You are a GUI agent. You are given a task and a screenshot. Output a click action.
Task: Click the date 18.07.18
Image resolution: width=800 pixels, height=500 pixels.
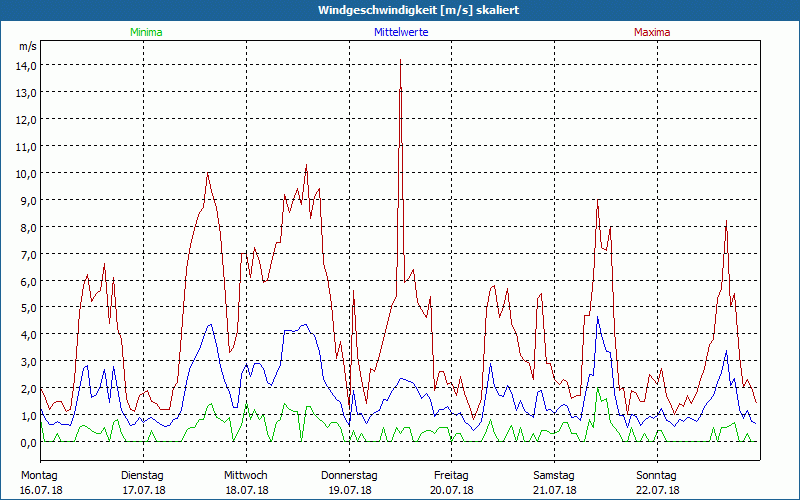(x=247, y=490)
